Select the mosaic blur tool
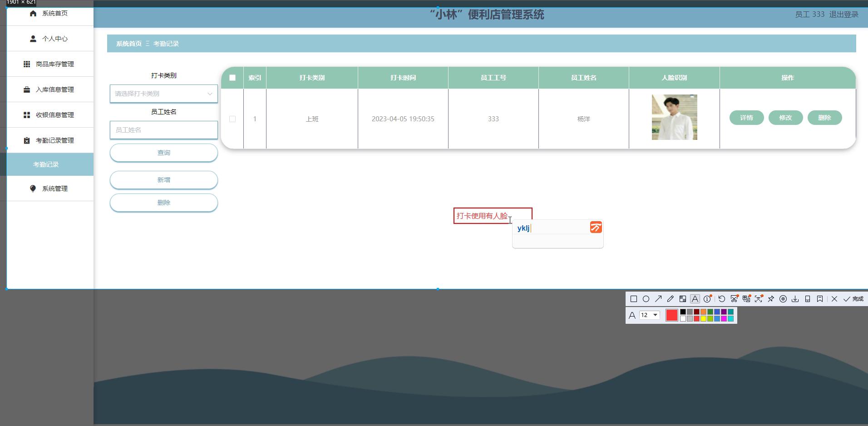 click(x=683, y=299)
